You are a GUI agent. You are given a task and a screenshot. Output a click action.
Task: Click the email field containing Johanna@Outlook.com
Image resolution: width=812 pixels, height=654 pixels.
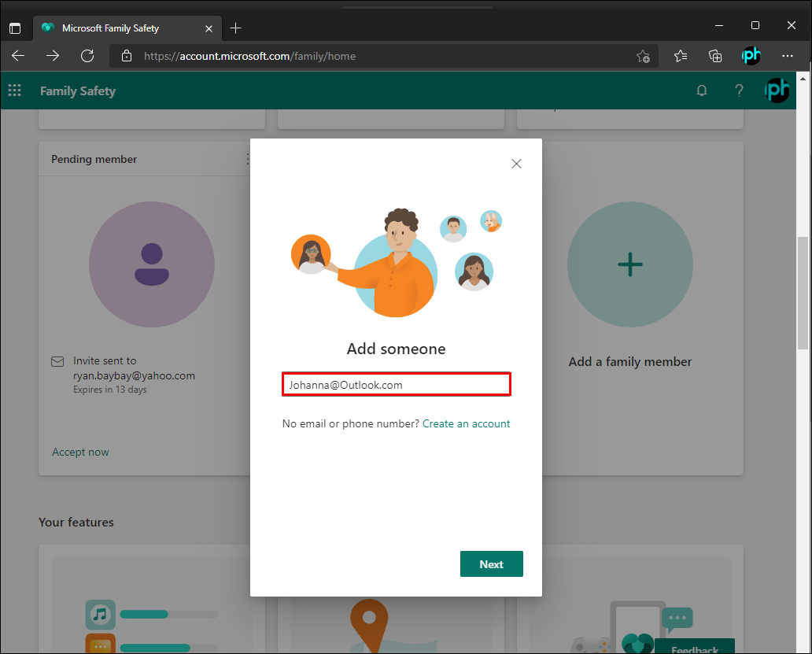pos(397,385)
